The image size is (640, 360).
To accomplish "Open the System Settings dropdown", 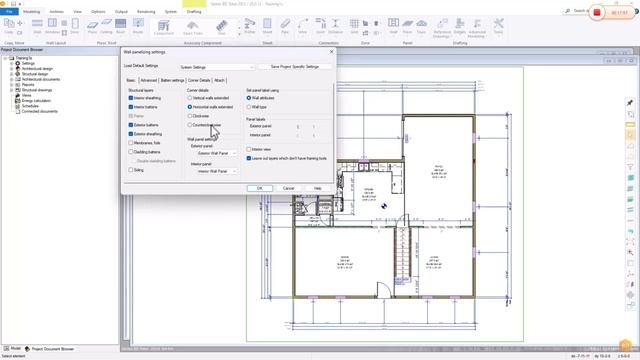I will [217, 67].
